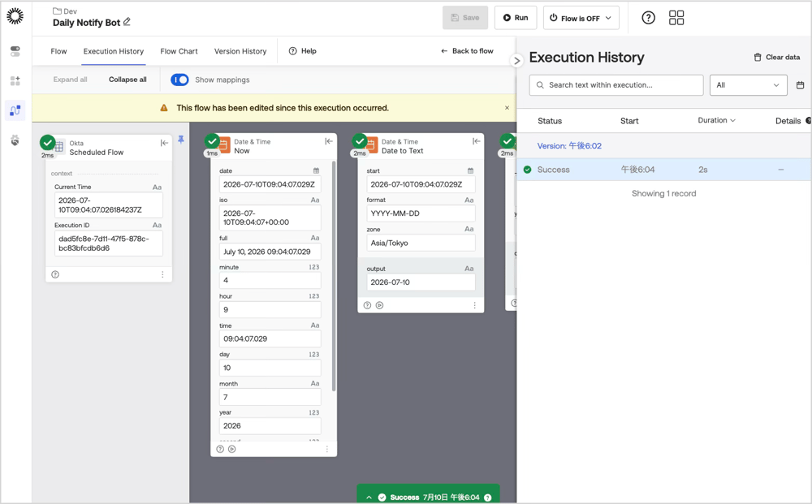Switch to the Execution History tab
This screenshot has width=812, height=504.
114,51
